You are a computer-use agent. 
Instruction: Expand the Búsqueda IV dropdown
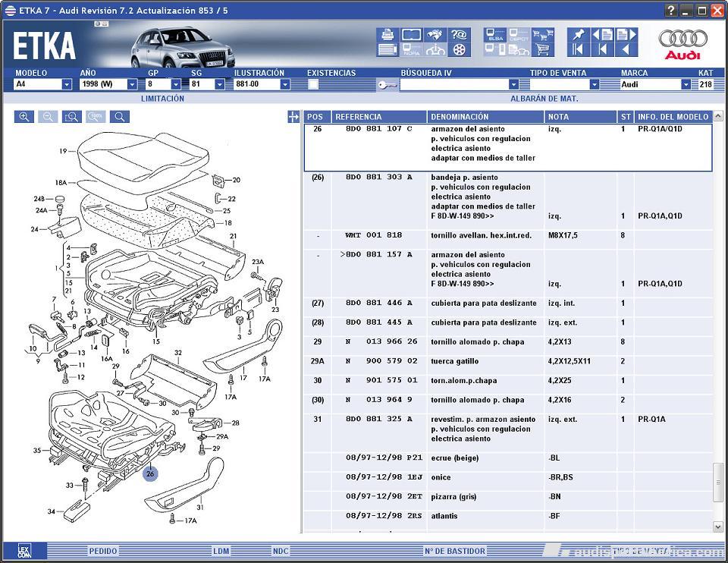(513, 84)
